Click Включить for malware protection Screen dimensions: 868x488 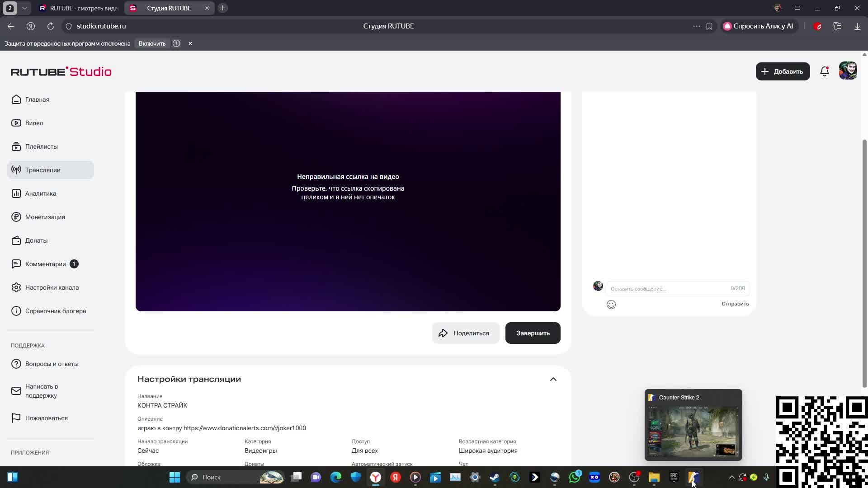(x=152, y=43)
